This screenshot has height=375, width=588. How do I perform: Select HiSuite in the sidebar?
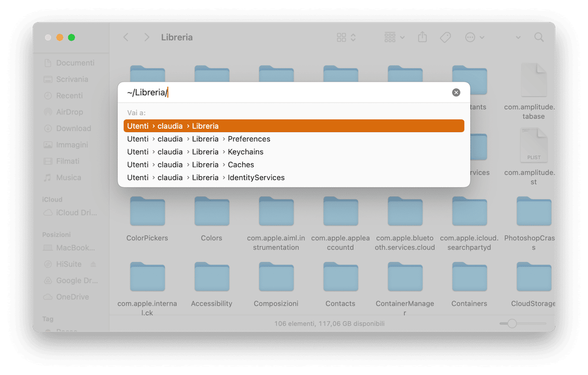(63, 264)
